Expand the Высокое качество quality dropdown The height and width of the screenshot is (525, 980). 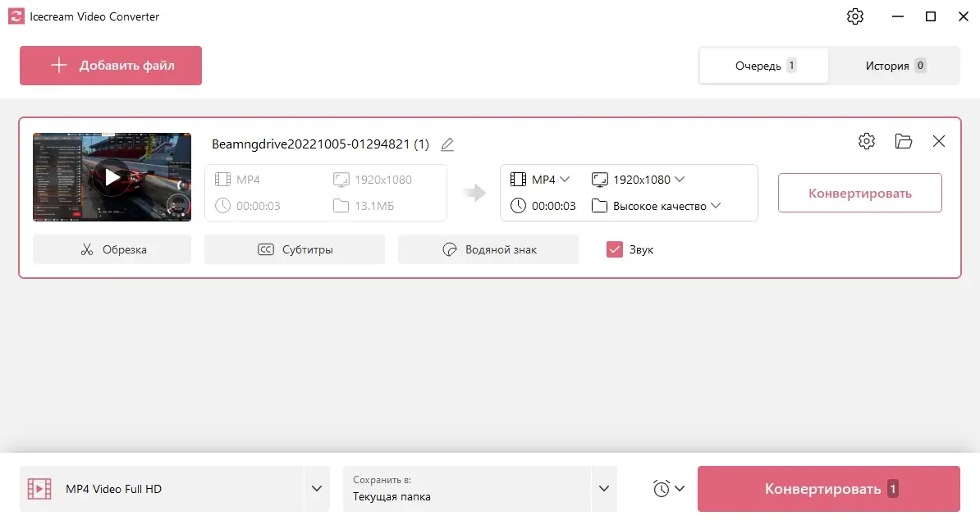tap(657, 206)
